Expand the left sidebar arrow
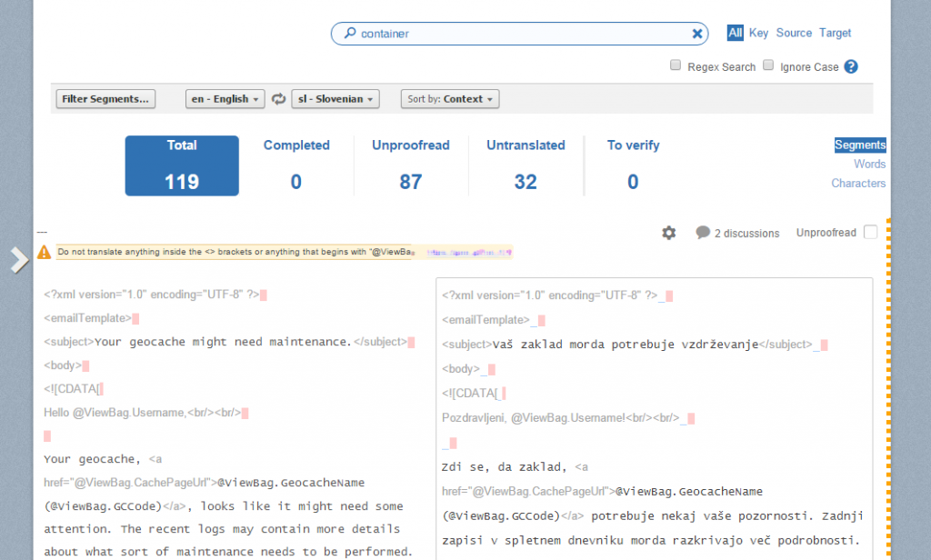931x560 pixels. pos(19,260)
